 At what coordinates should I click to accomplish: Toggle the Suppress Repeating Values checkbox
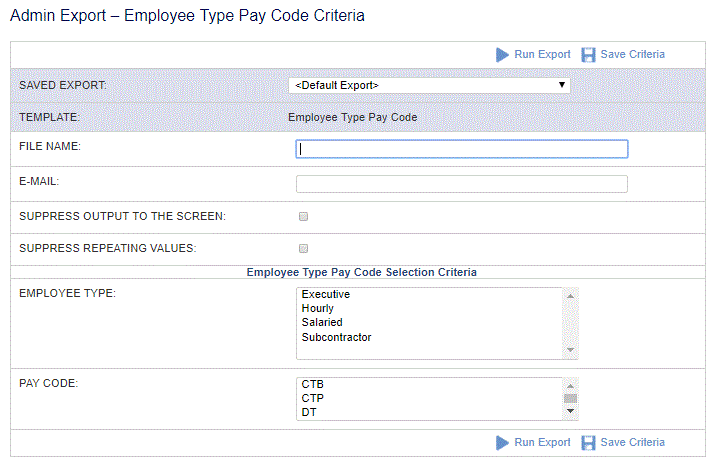pos(303,248)
